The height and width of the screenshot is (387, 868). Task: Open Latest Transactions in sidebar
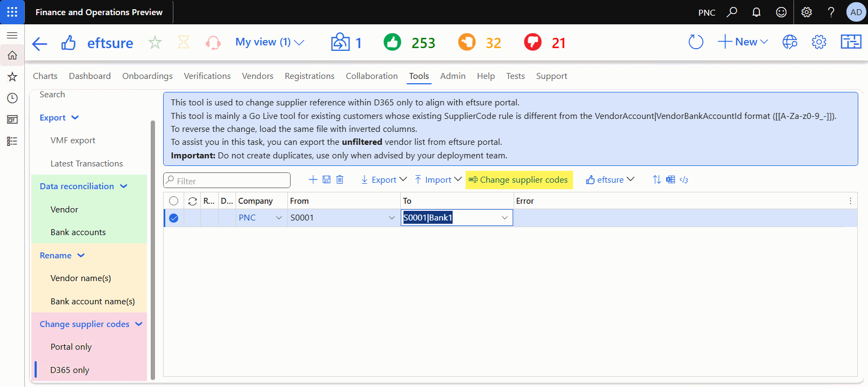pos(86,164)
